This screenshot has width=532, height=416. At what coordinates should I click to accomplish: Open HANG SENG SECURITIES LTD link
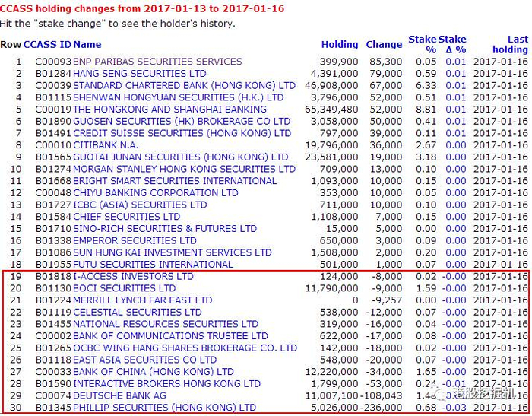click(x=139, y=73)
